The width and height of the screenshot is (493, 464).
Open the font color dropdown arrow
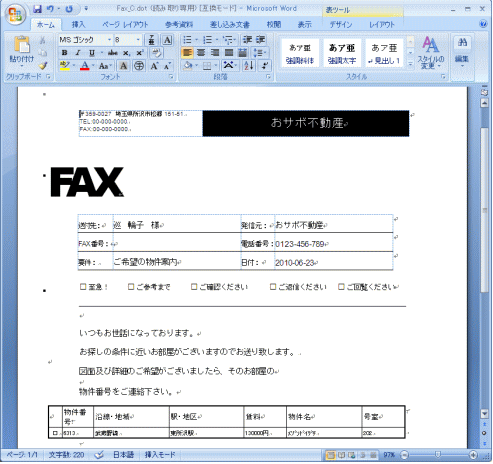(x=93, y=66)
